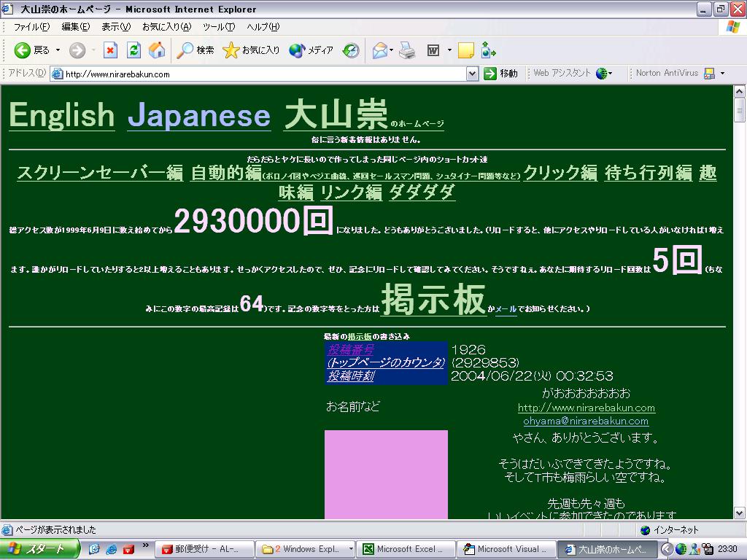Go to the Home page icon
This screenshot has height=560, width=747.
[157, 50]
